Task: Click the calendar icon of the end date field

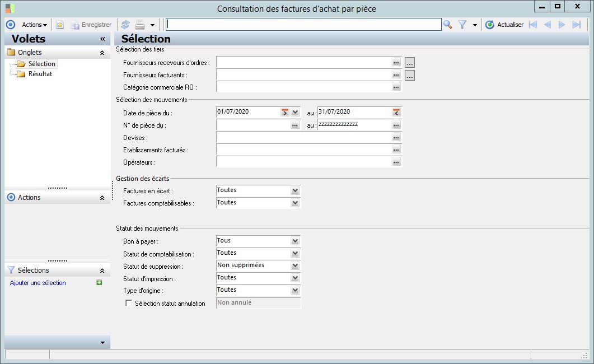Action: pyautogui.click(x=396, y=112)
